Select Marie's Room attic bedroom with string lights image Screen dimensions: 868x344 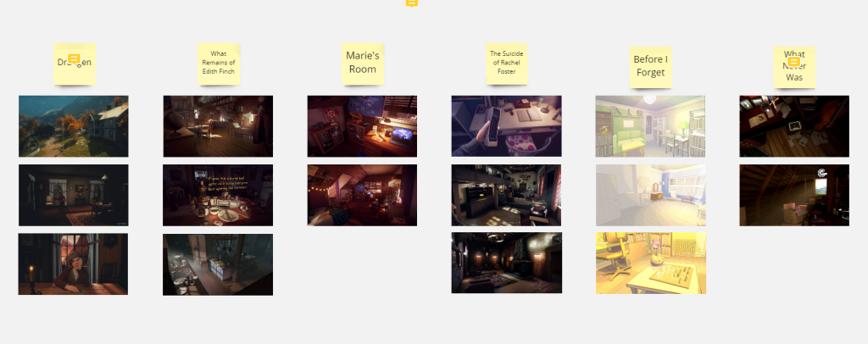click(x=362, y=195)
